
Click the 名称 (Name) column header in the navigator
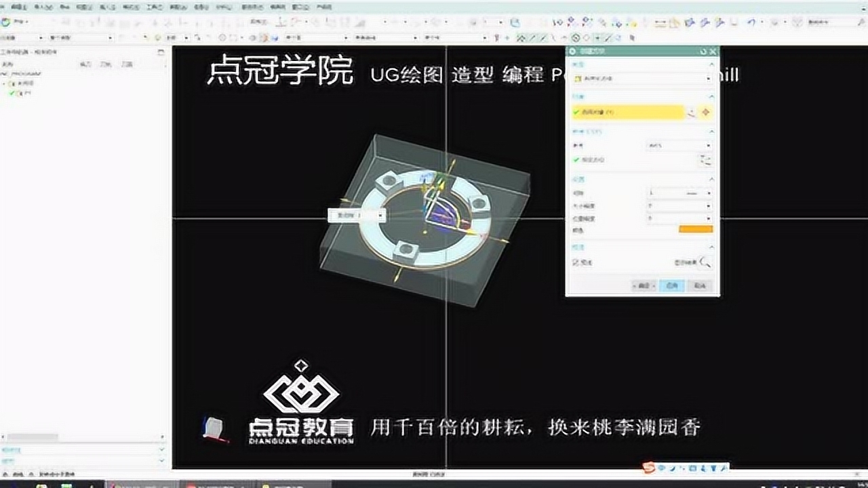[6, 64]
